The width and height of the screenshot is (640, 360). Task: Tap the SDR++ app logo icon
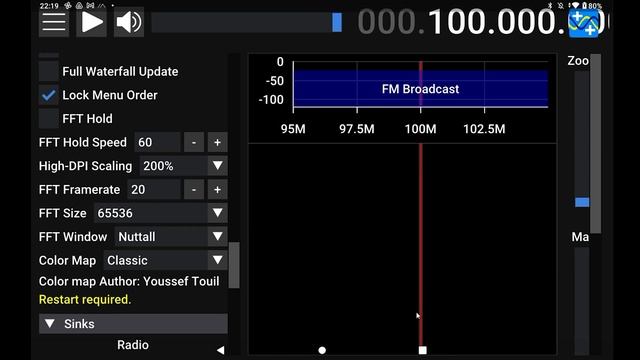(584, 24)
